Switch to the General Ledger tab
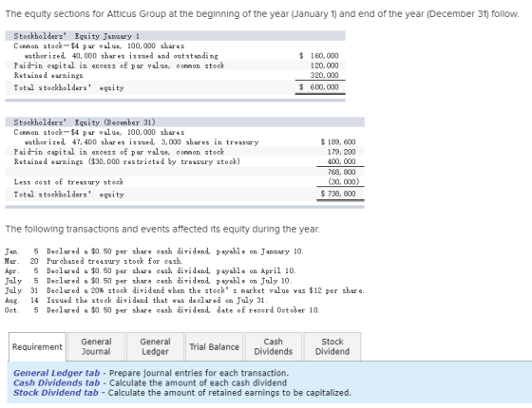Image resolution: width=532 pixels, height=408 pixels. point(156,346)
